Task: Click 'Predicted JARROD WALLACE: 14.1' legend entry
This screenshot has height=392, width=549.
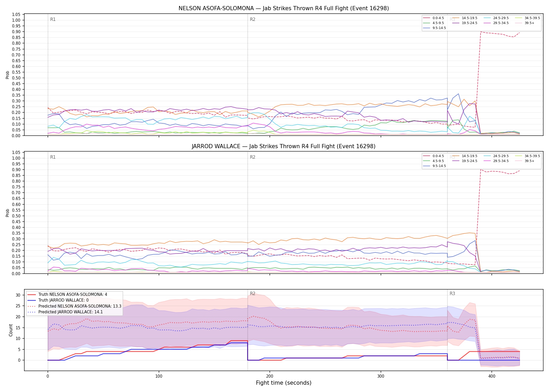Action: 65,312
